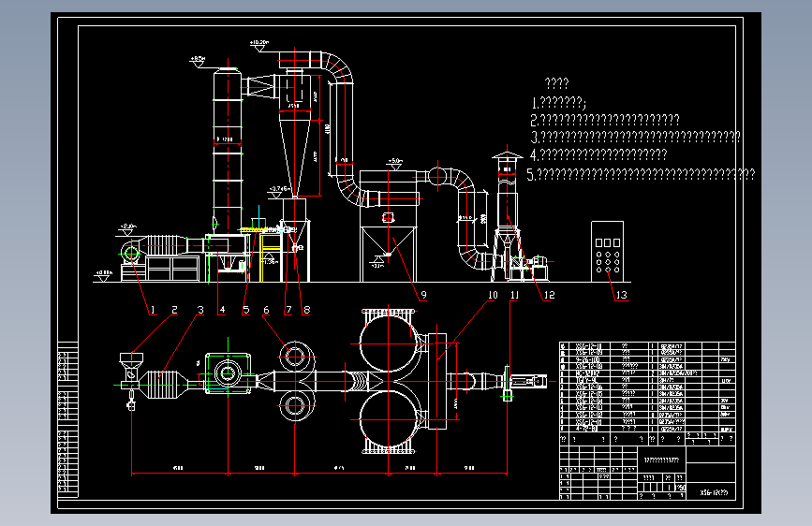The image size is (812, 526).
Task: Select callout number 11
Action: click(514, 295)
